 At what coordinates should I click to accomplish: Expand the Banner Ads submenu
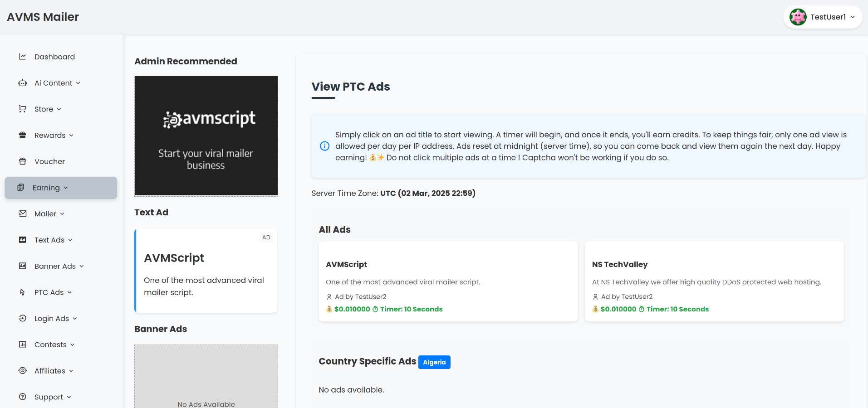(x=59, y=266)
